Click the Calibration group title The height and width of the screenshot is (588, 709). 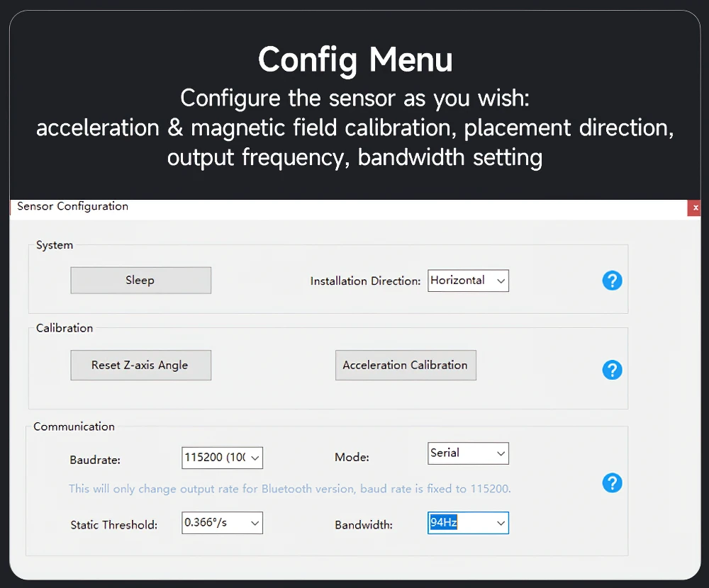click(65, 328)
